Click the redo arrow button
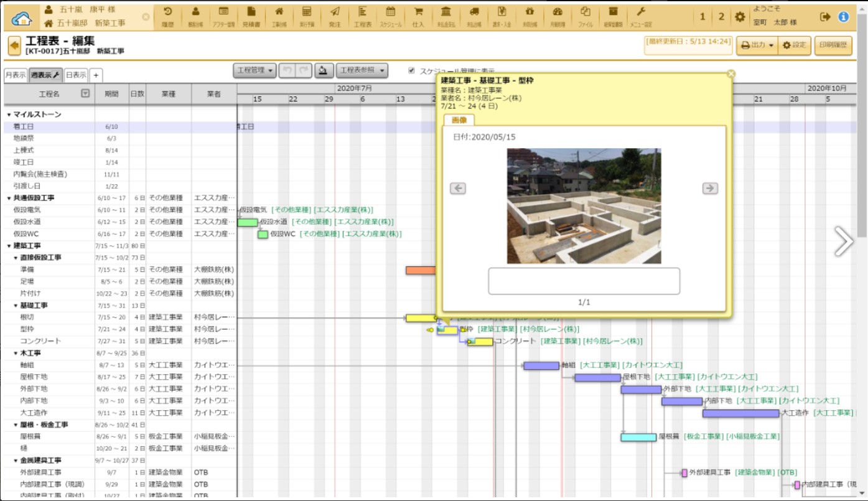 tap(303, 70)
